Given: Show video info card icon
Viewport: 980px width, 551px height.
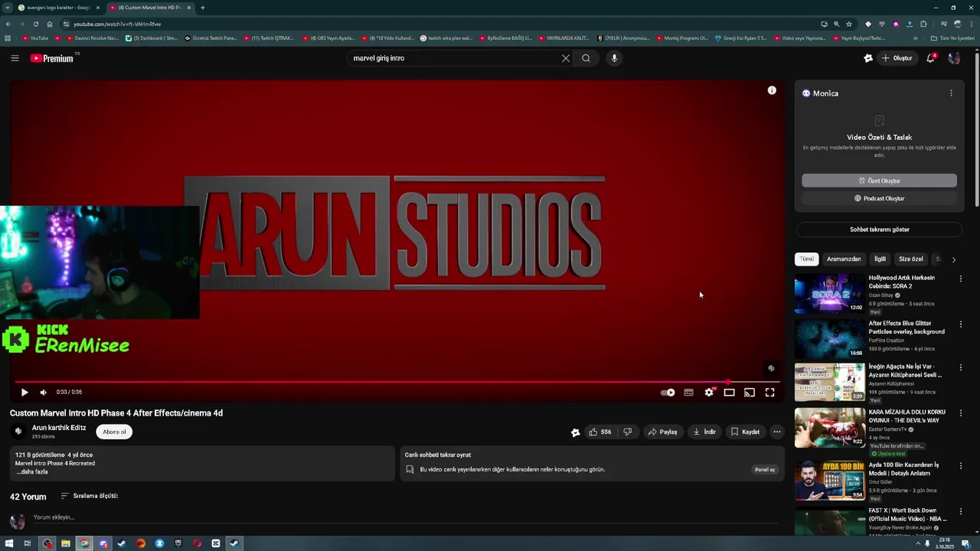Looking at the screenshot, I should [772, 90].
